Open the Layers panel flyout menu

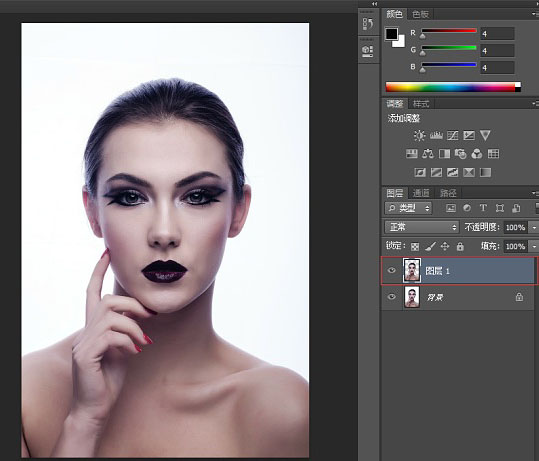(x=535, y=193)
